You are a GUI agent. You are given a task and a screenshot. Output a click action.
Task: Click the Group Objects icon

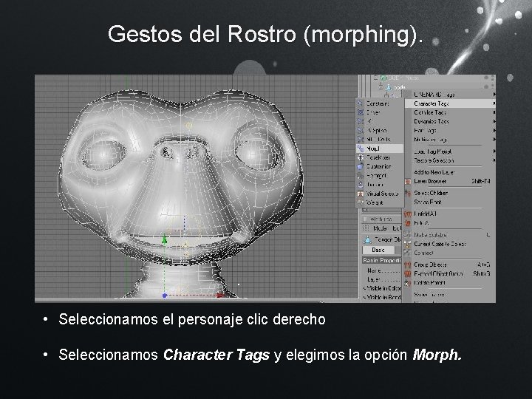pos(408,265)
